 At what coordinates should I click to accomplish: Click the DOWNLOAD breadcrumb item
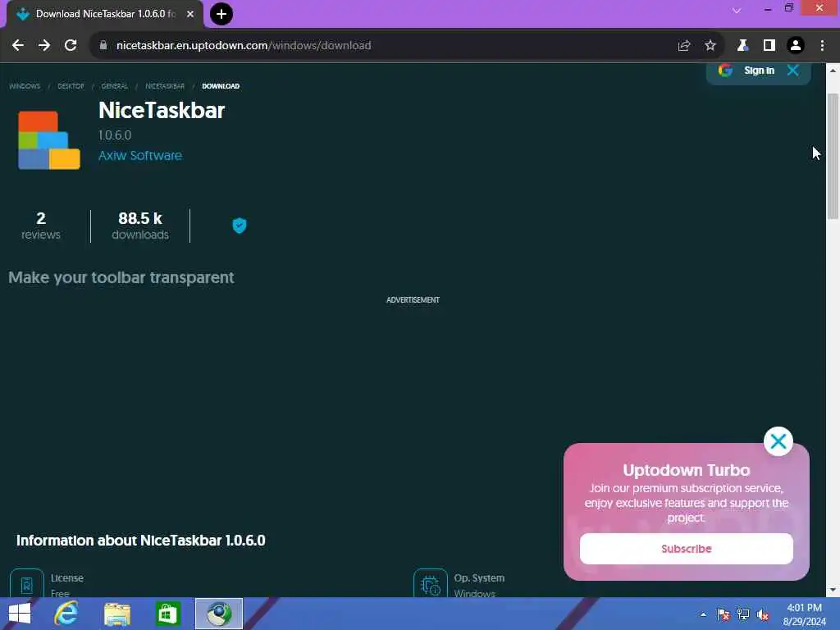click(x=221, y=86)
